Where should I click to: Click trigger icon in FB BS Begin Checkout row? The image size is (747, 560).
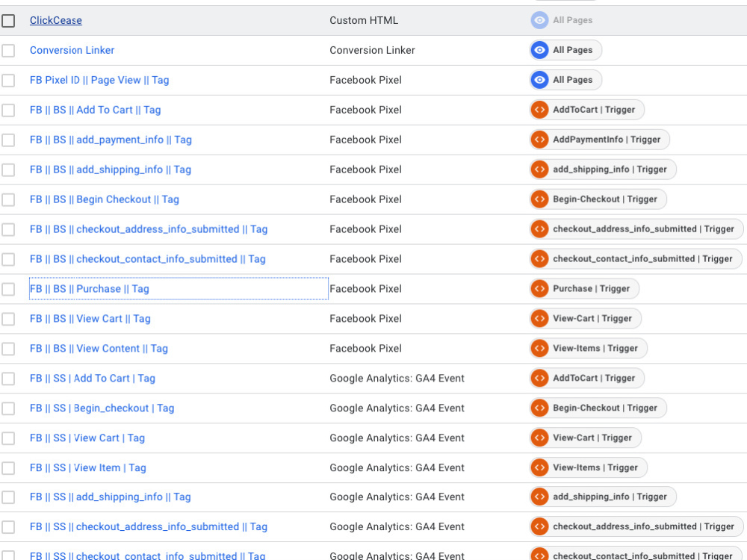(539, 199)
